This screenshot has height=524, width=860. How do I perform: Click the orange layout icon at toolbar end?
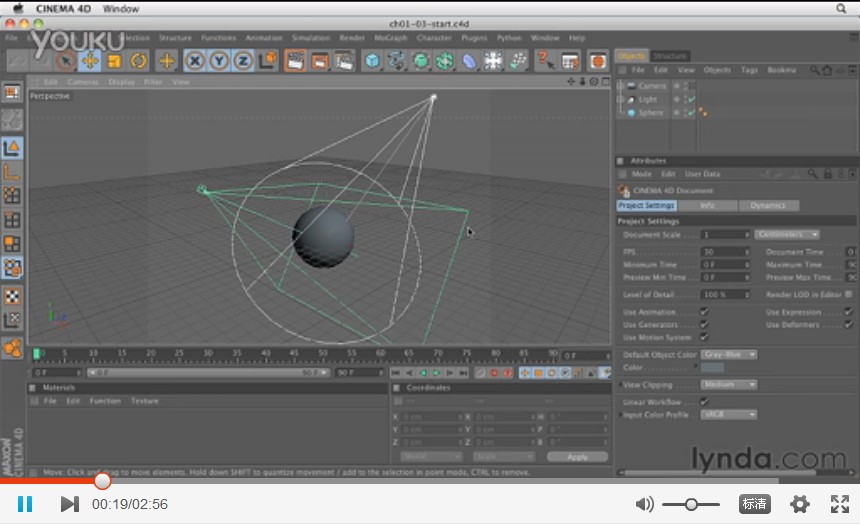(598, 61)
